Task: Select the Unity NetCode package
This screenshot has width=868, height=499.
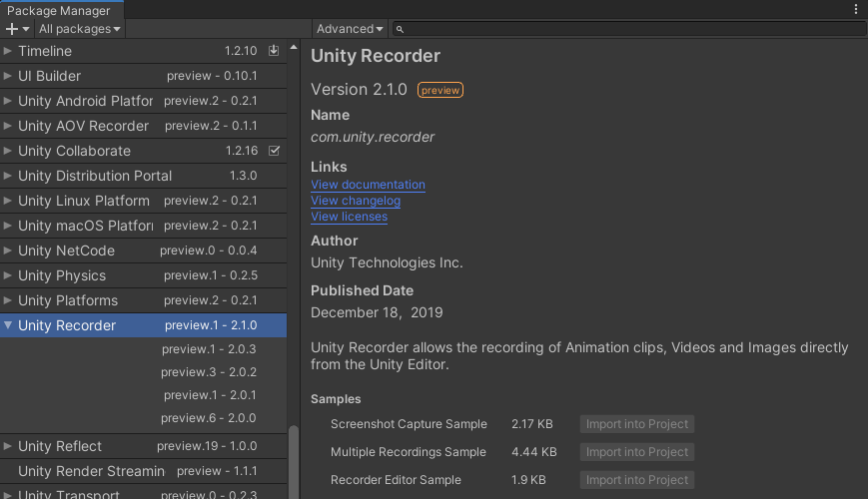Action: coord(144,250)
